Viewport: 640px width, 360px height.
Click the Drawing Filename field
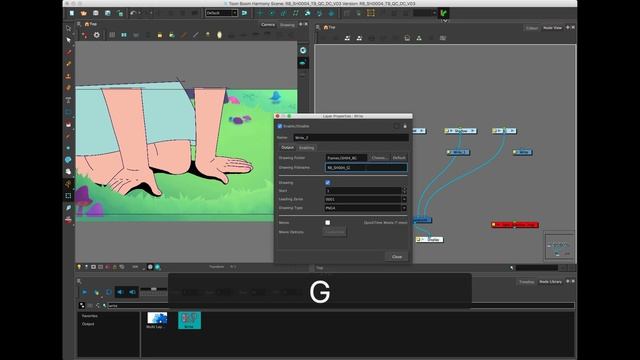[x=366, y=167]
